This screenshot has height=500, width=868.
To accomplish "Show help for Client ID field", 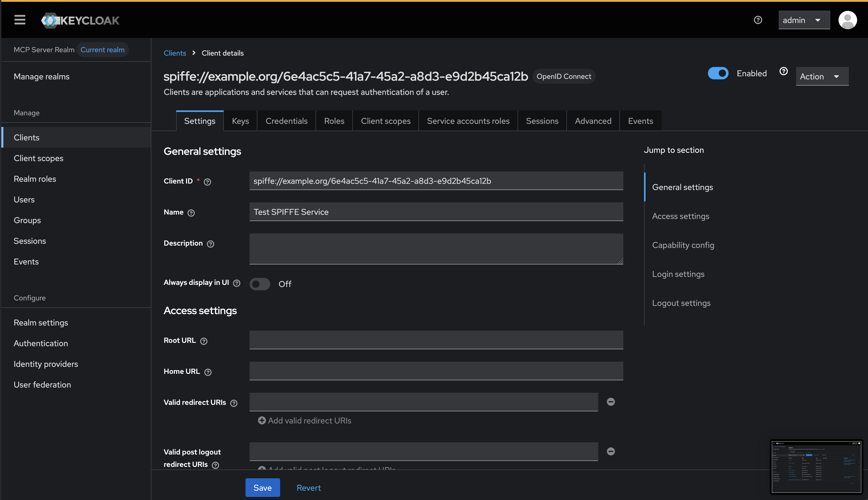I will click(207, 182).
